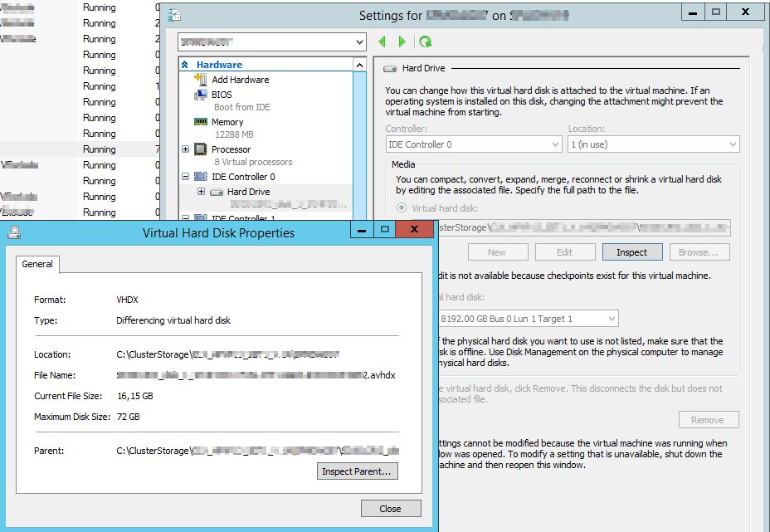The image size is (770, 532).
Task: Click the green forward navigation arrow
Action: (402, 41)
